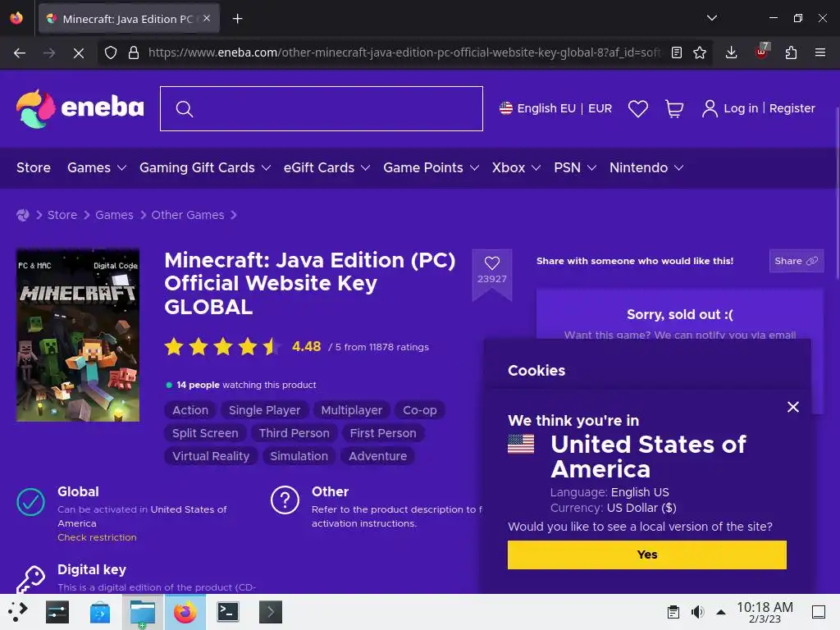Open a new browser tab
This screenshot has height=630, width=840.
click(x=237, y=19)
